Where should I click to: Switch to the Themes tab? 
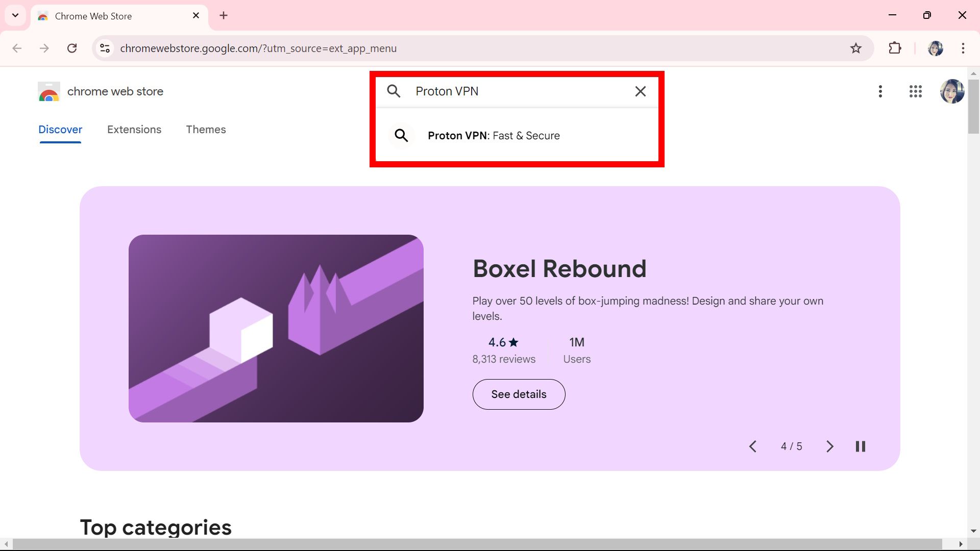(x=206, y=129)
